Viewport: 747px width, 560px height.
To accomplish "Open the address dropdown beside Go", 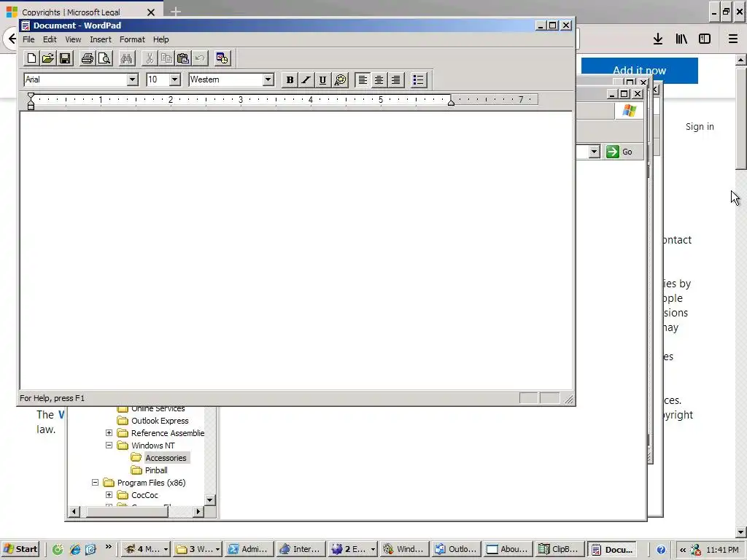I will [x=594, y=152].
